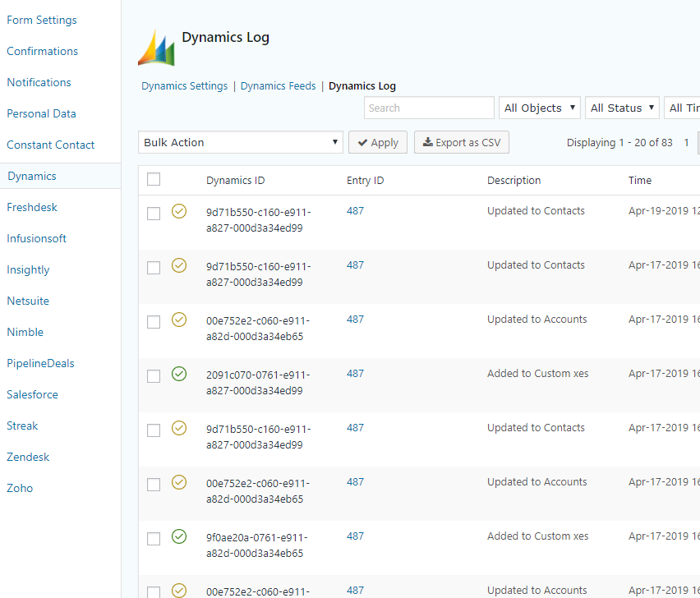Click ID 2091c070-0761-e911-a827-000d3a34ed99
Image resolution: width=700 pixels, height=598 pixels.
click(x=258, y=383)
